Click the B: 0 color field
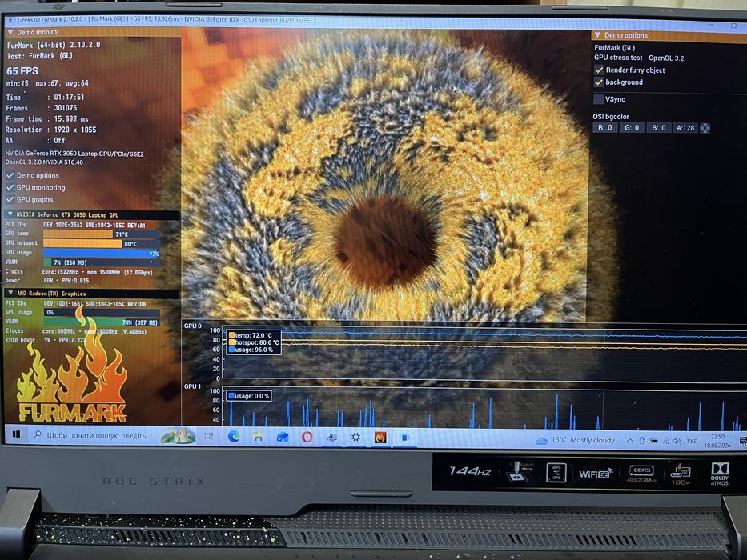The image size is (747, 560). [658, 128]
